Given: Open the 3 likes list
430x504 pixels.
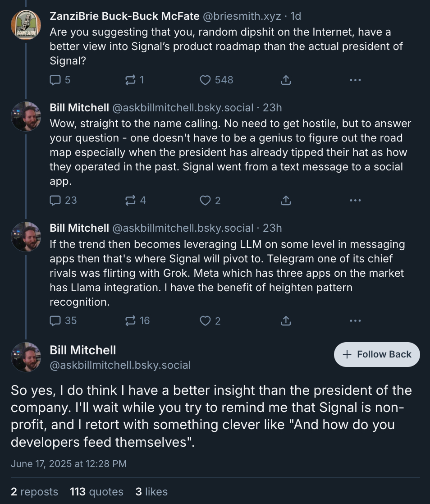Looking at the screenshot, I should [151, 491].
